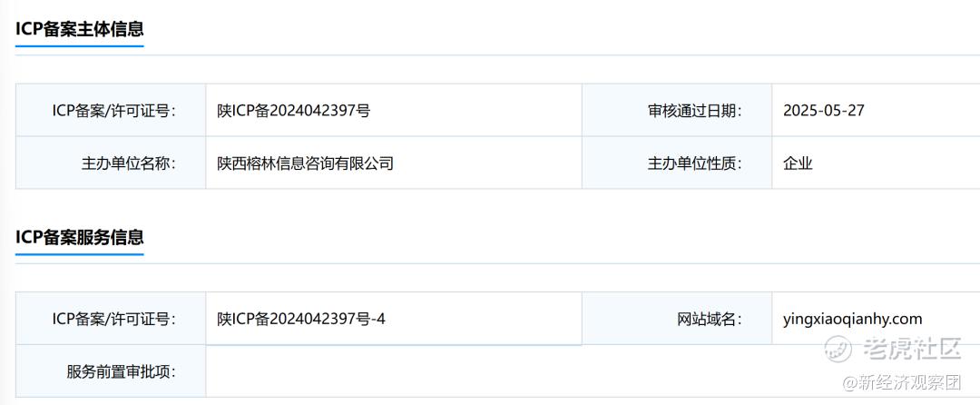Screen dimensions: 980x405
Task: Click the service license 陕ICP备2024042397号-4
Action: click(x=301, y=319)
